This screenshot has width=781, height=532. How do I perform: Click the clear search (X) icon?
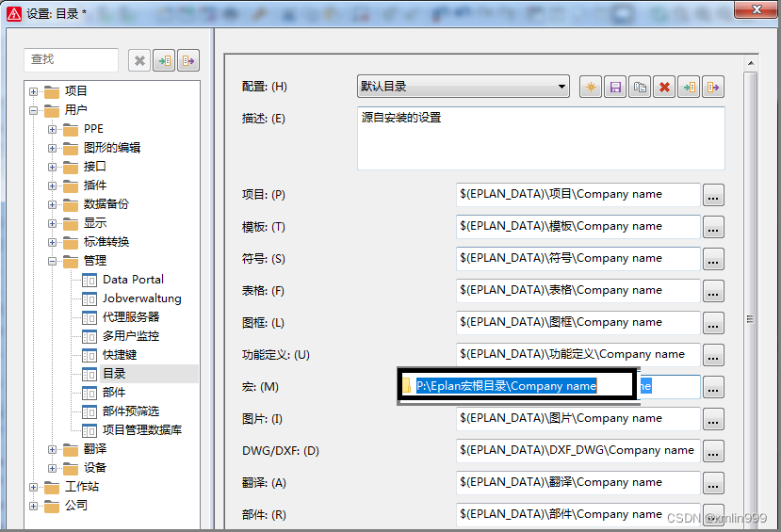click(139, 60)
